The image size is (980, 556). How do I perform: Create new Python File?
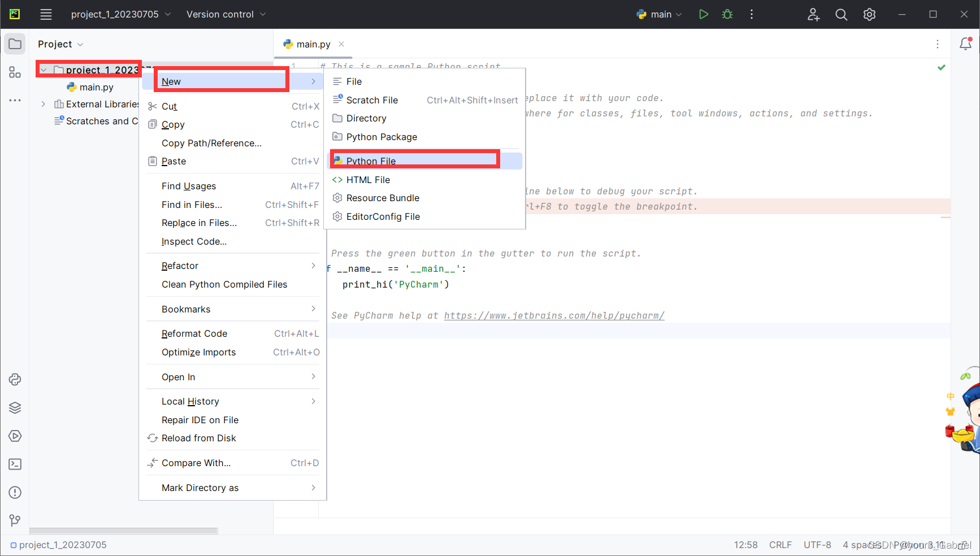point(425,161)
